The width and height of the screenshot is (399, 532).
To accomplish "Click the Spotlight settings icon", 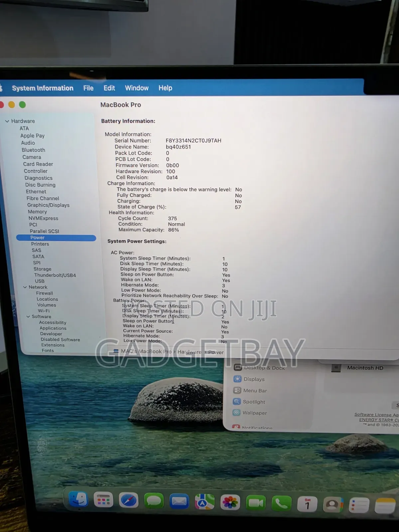I will [x=237, y=401].
